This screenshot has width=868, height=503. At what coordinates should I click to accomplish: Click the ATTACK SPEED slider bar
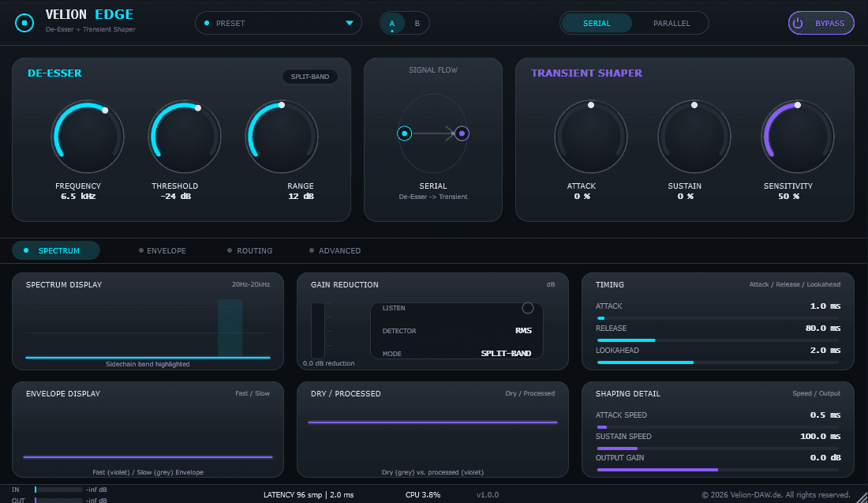click(718, 427)
